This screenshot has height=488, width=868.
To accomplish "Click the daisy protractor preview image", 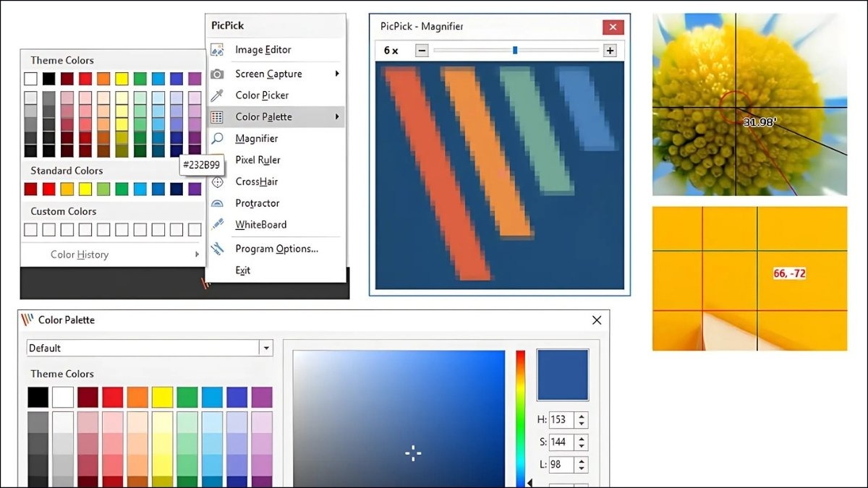I will point(749,104).
